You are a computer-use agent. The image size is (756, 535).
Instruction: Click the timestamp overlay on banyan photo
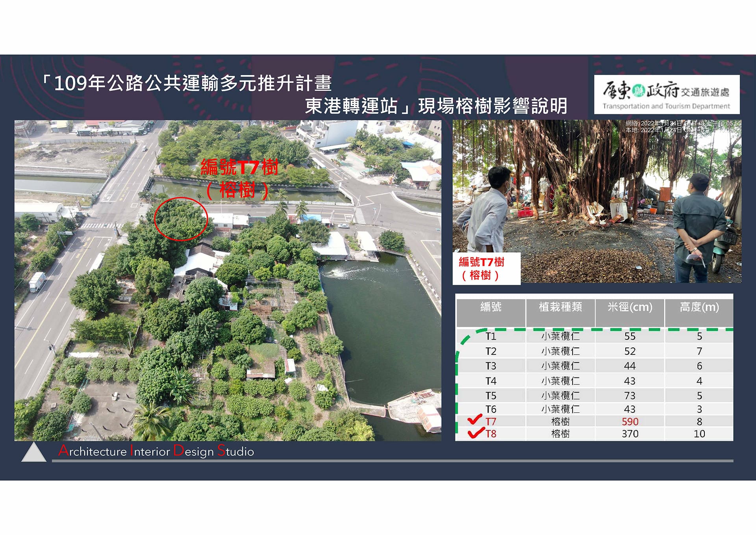(x=683, y=126)
